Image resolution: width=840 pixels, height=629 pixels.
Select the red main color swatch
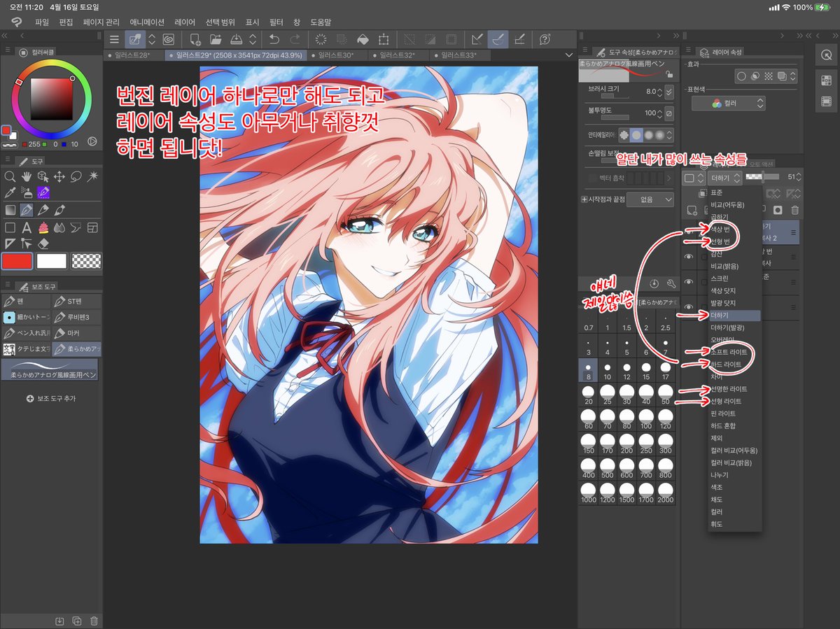[17, 261]
